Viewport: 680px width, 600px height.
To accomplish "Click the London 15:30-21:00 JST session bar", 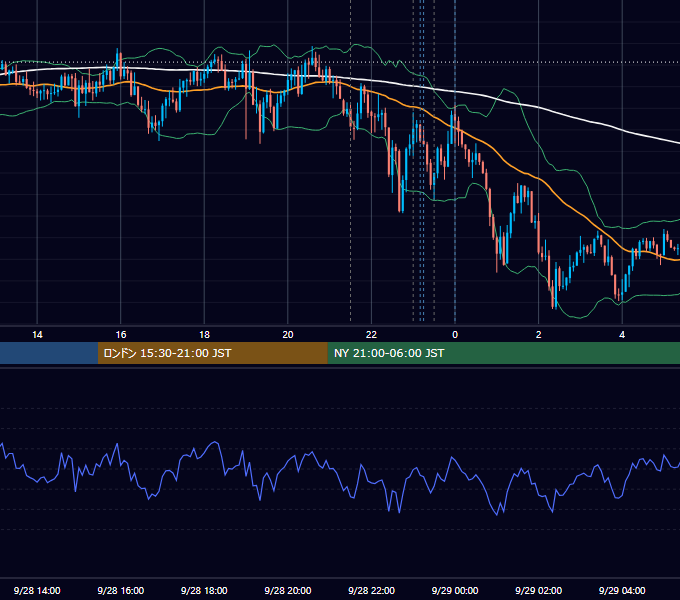I will (x=212, y=353).
